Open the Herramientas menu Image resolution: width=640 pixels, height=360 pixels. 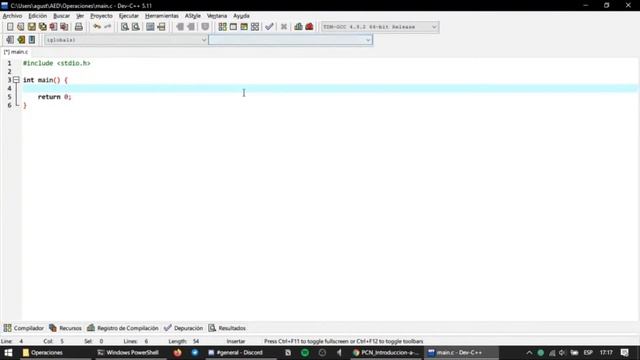162,16
